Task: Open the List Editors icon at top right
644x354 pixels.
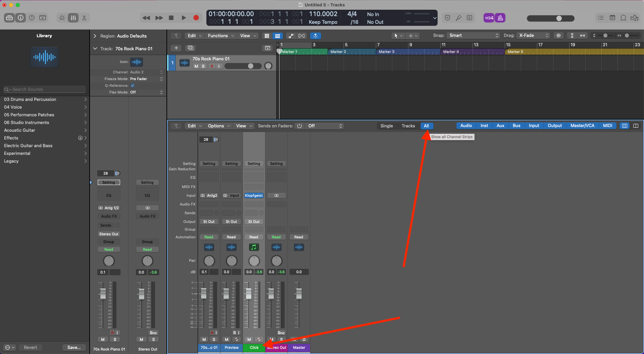Action: pos(601,18)
